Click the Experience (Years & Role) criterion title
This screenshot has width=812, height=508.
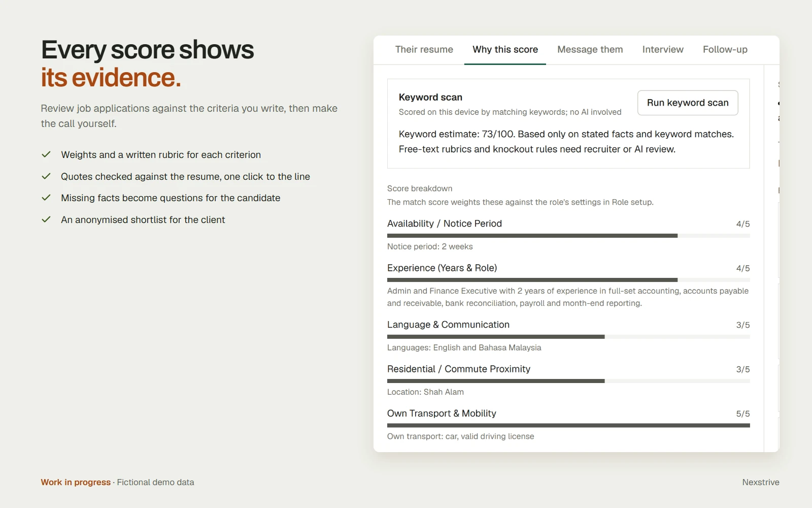click(442, 268)
